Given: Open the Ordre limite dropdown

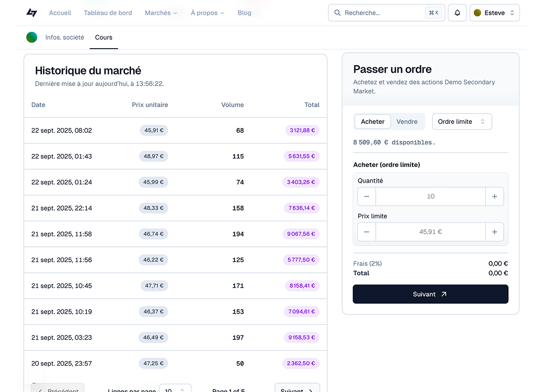Looking at the screenshot, I should click(462, 122).
